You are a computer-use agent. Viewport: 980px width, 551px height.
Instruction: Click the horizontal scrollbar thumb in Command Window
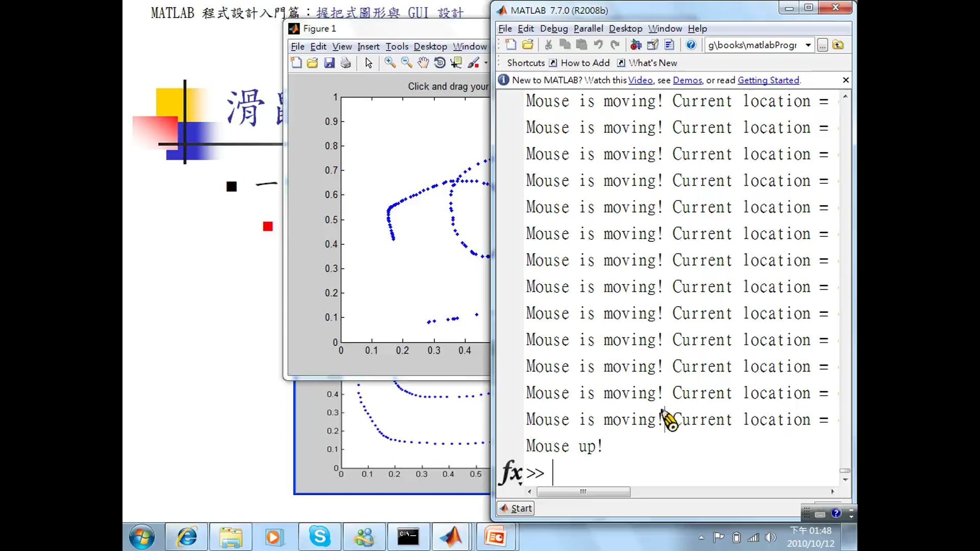(583, 492)
